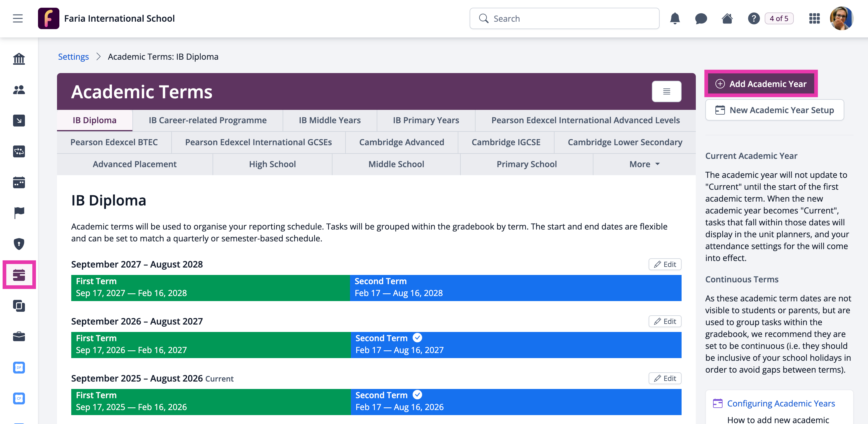Click the 2026–2027 First Term green bar
Viewport: 868px width, 424px height.
point(211,345)
